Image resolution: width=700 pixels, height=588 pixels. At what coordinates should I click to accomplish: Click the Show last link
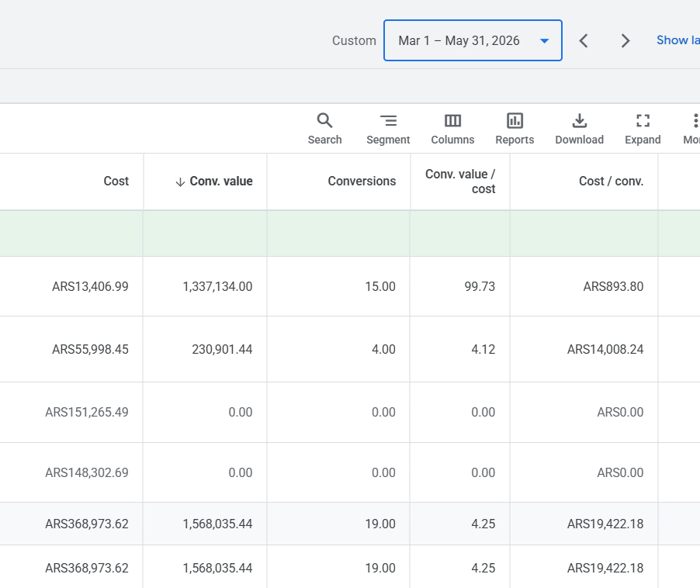[677, 40]
